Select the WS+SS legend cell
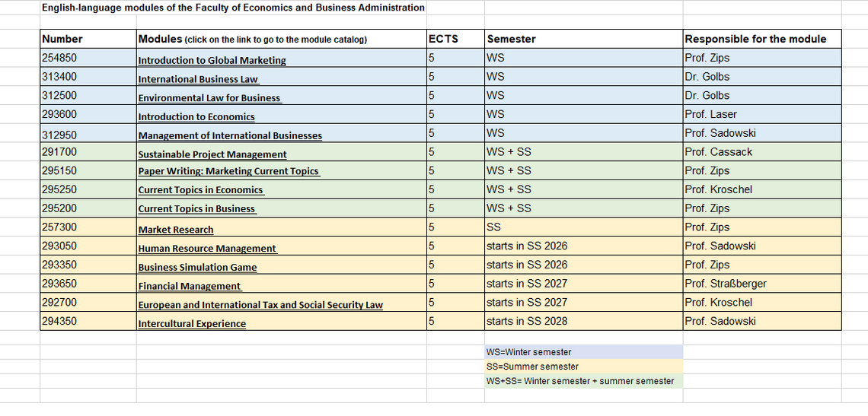This screenshot has width=868, height=416. click(583, 381)
